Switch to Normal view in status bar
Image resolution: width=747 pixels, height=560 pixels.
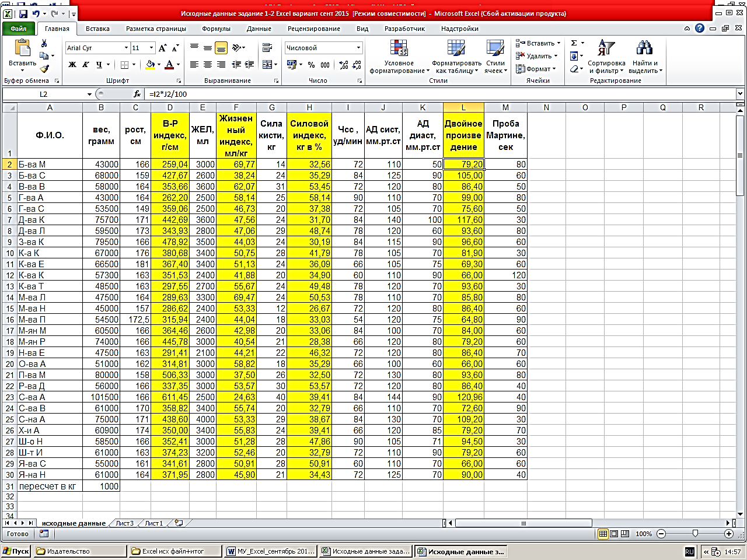click(x=603, y=534)
